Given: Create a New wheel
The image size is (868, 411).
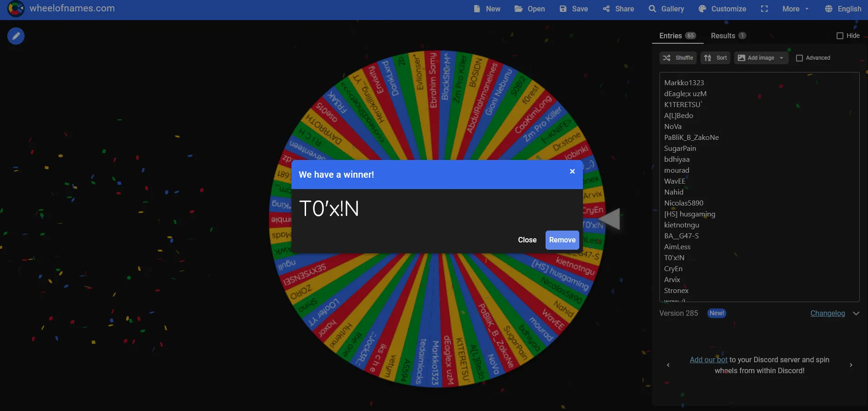Looking at the screenshot, I should click(487, 9).
